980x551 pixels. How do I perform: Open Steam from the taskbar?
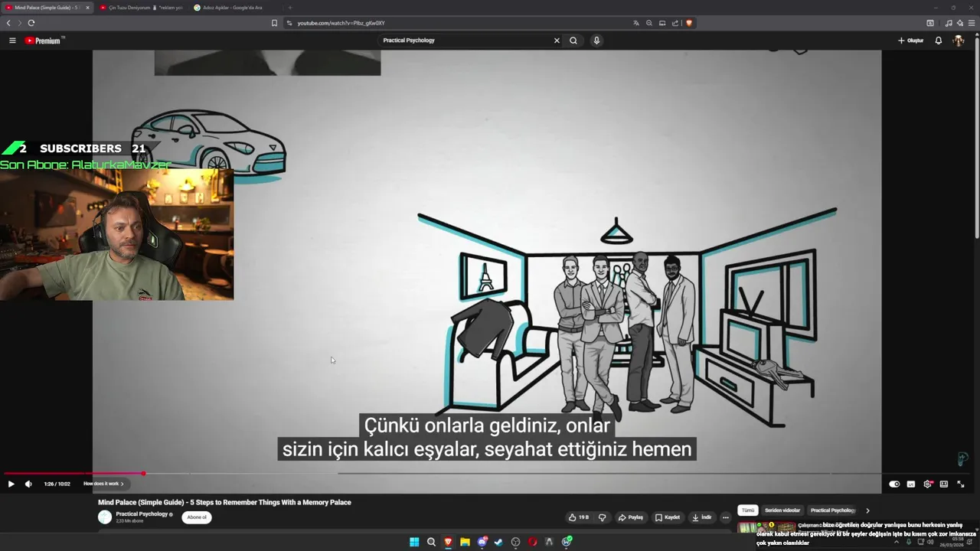click(498, 542)
